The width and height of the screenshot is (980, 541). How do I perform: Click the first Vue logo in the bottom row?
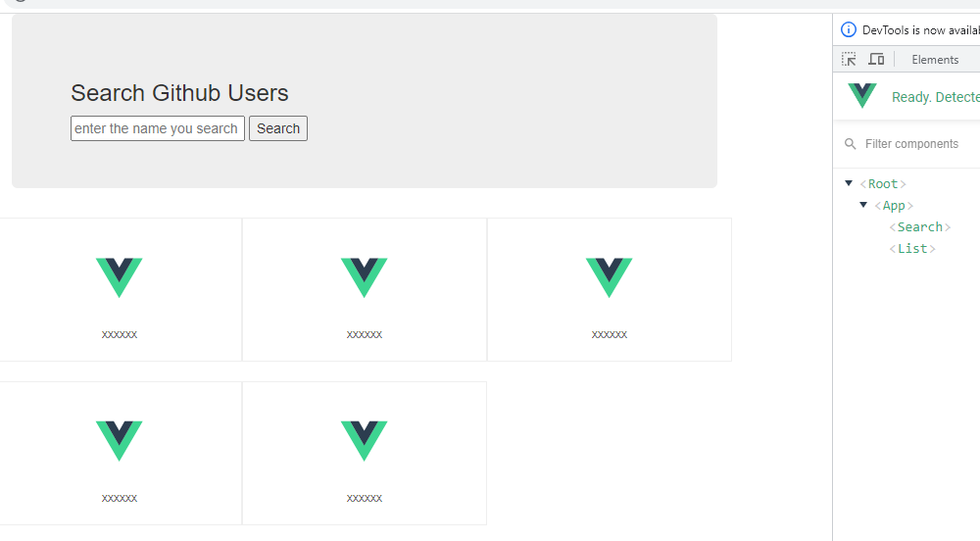[120, 441]
